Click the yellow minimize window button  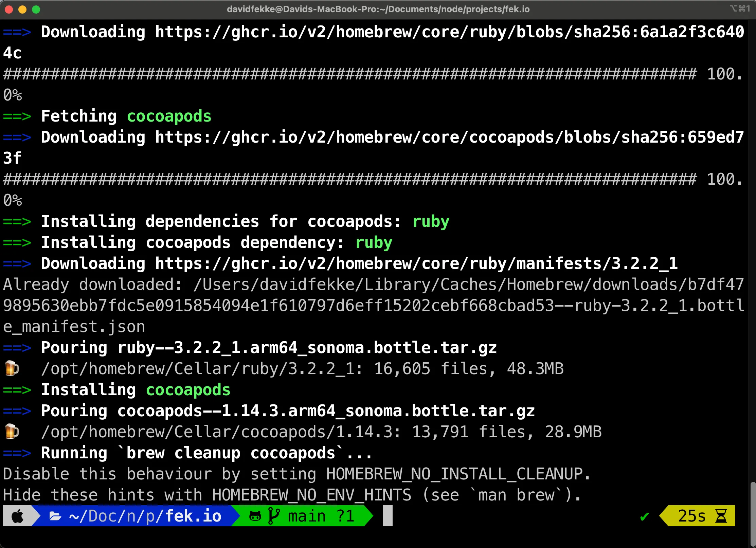point(22,9)
